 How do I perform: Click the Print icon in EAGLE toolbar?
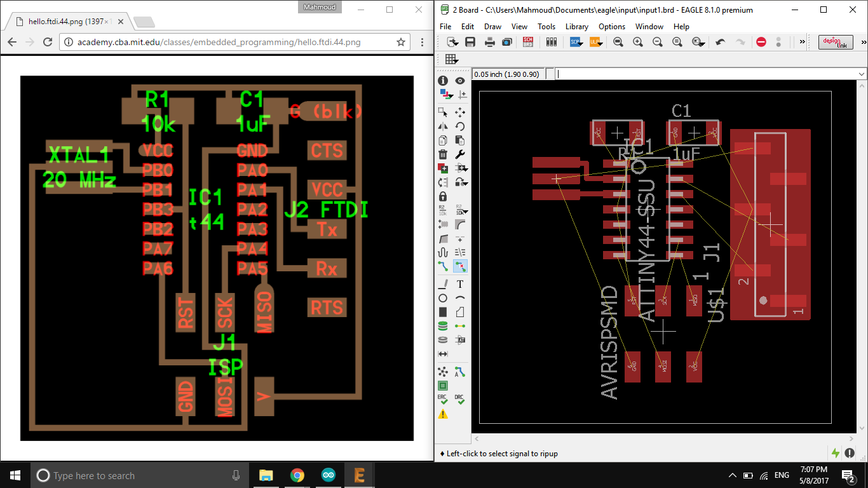point(490,42)
